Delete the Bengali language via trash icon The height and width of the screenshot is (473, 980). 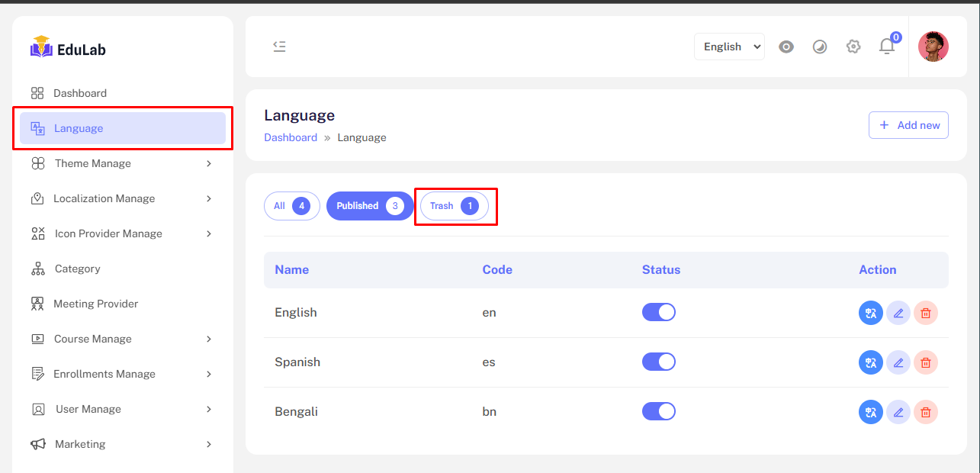coord(925,413)
